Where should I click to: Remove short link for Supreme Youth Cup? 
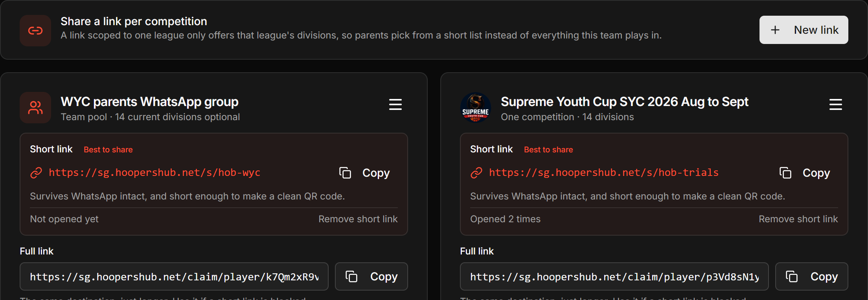pos(798,219)
